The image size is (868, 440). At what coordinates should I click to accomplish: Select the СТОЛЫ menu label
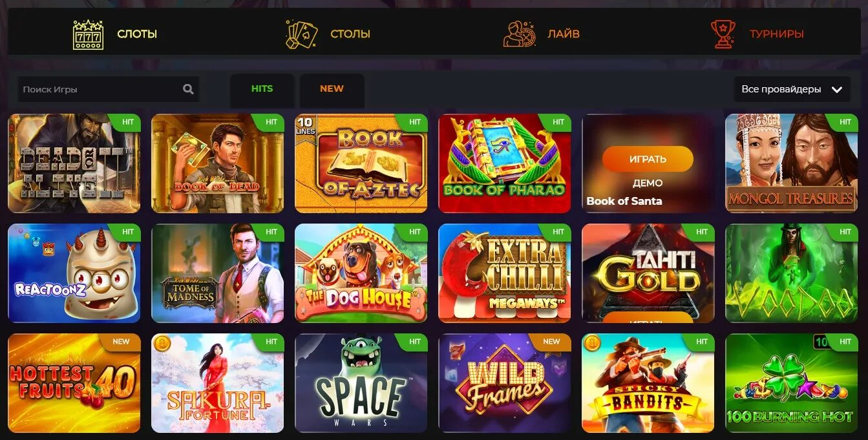click(x=350, y=34)
